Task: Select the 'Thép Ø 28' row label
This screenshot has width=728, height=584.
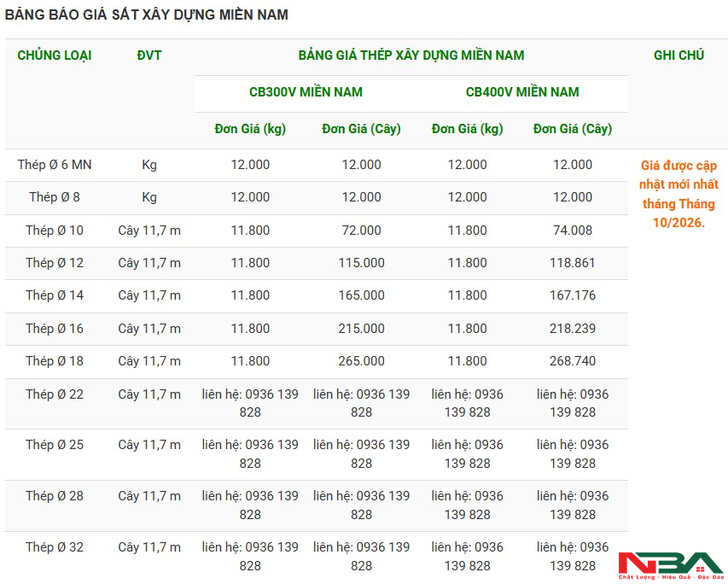Action: (55, 496)
